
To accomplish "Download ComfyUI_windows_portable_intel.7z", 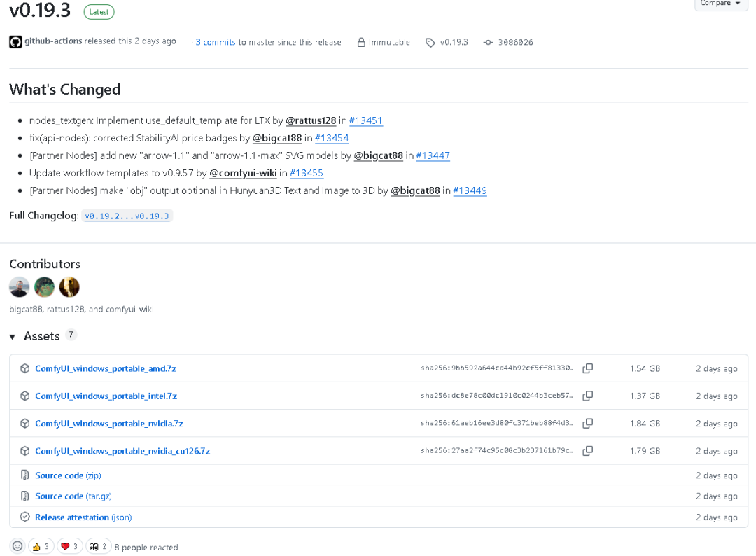I will click(x=106, y=396).
